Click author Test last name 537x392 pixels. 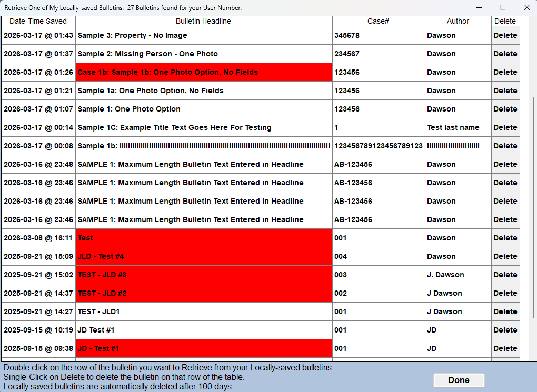[x=458, y=127]
